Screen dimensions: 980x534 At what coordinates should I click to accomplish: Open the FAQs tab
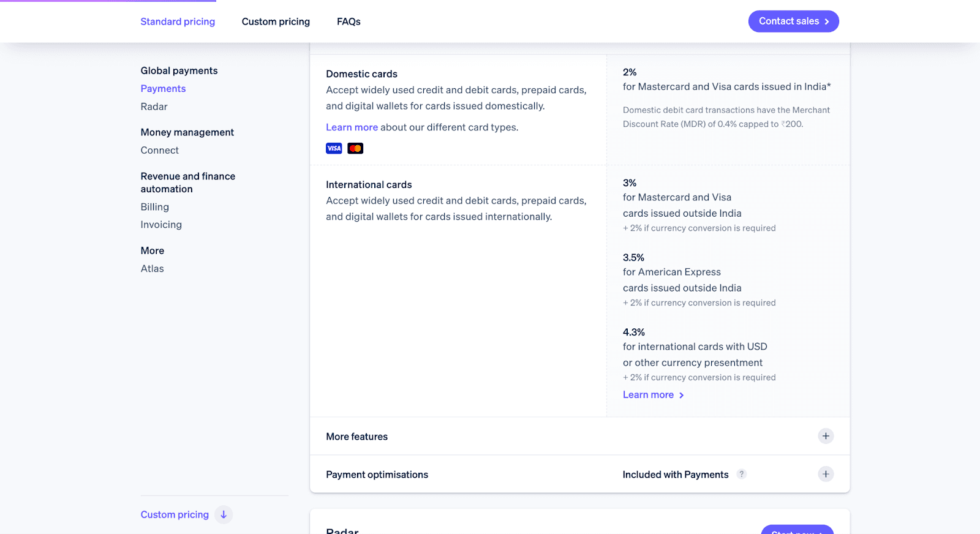click(x=349, y=21)
